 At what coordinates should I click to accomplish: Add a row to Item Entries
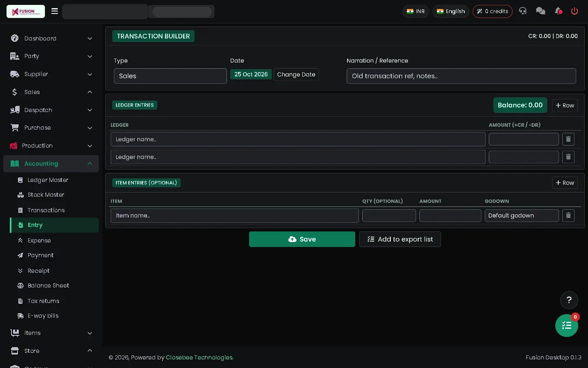565,183
